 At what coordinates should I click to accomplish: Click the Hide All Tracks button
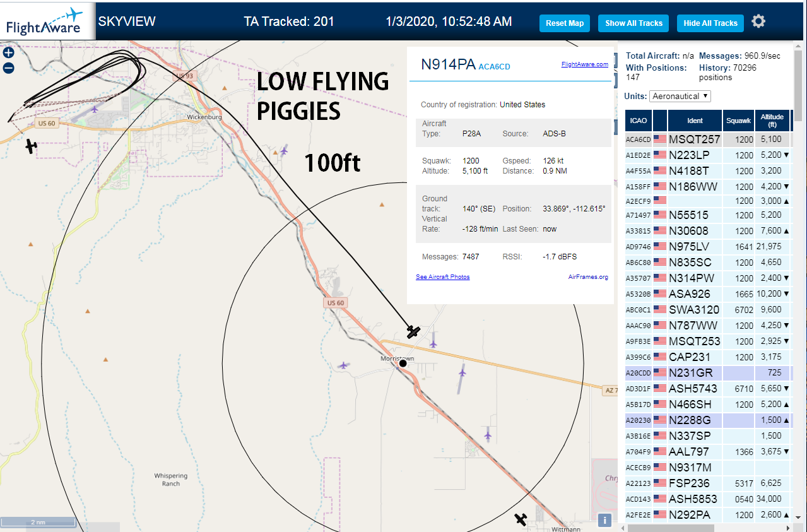[x=710, y=23]
